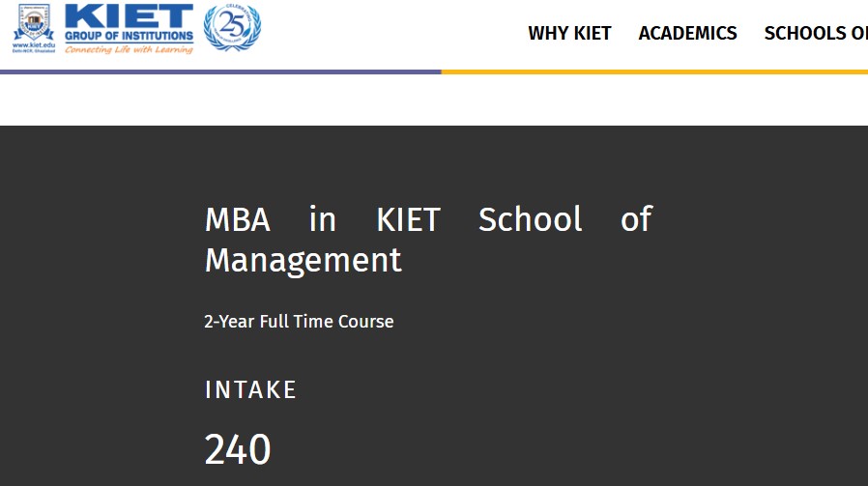
Task: Click the purple header divider line
Action: [x=220, y=71]
